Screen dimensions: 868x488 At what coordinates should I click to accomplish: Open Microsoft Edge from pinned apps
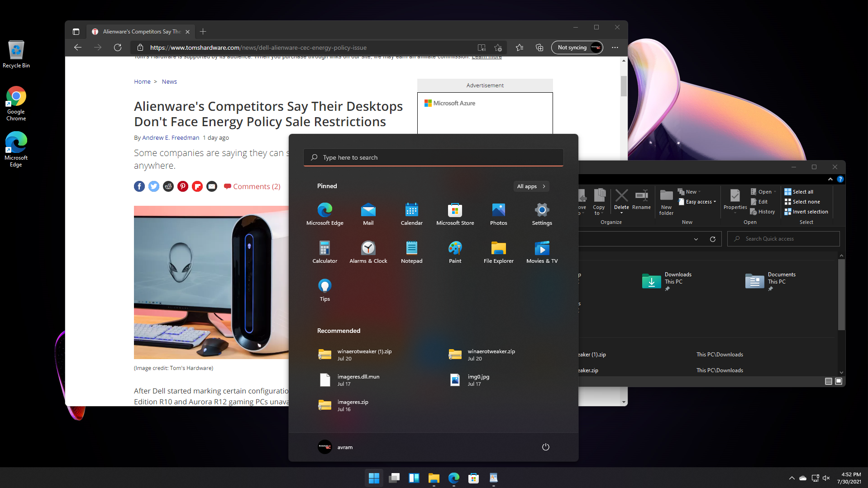click(325, 214)
